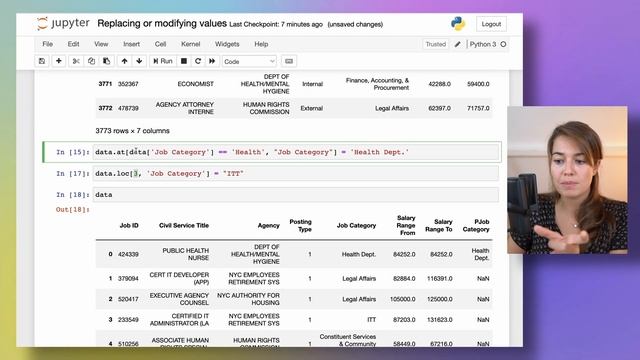Viewport: 640px width, 360px height.
Task: Click job ID 379094 cell
Action: click(x=128, y=278)
